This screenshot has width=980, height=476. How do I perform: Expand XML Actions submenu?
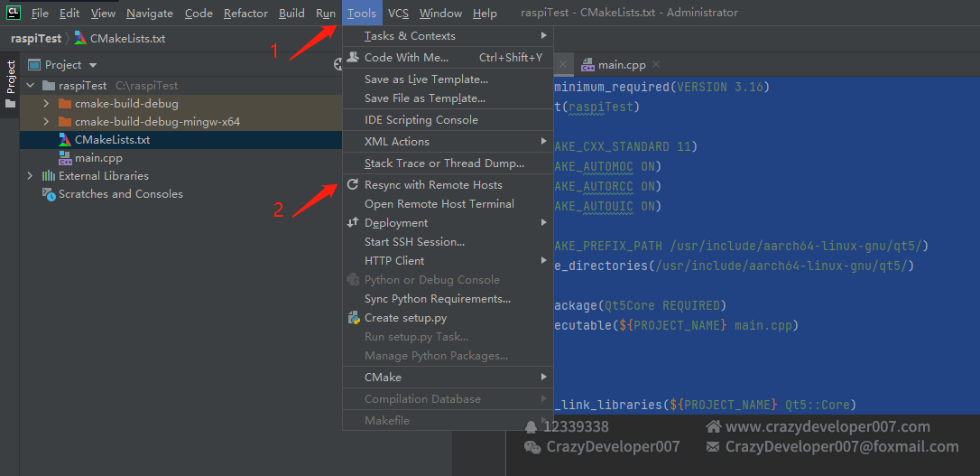tap(448, 142)
